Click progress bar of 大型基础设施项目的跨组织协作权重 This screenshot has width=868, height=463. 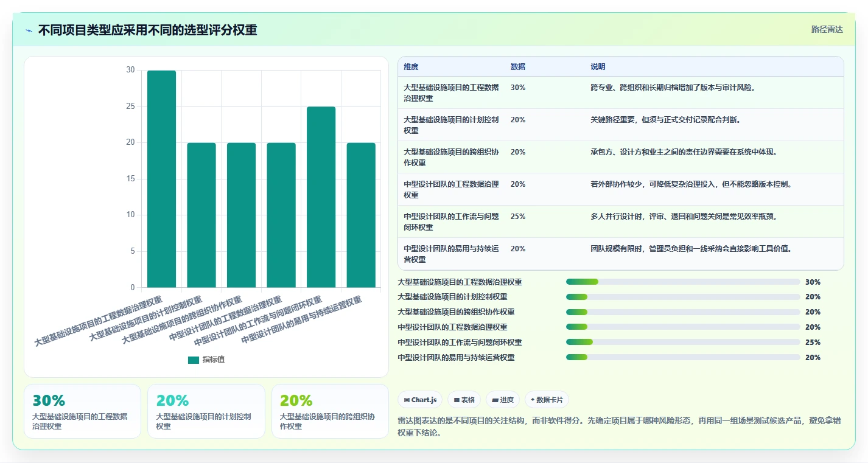tap(683, 312)
